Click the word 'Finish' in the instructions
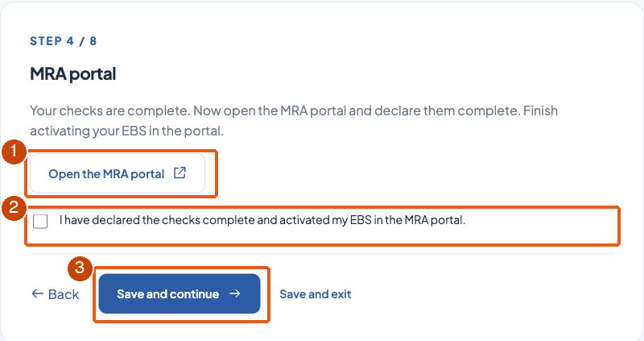Viewport: 644px width, 341px height. 540,110
